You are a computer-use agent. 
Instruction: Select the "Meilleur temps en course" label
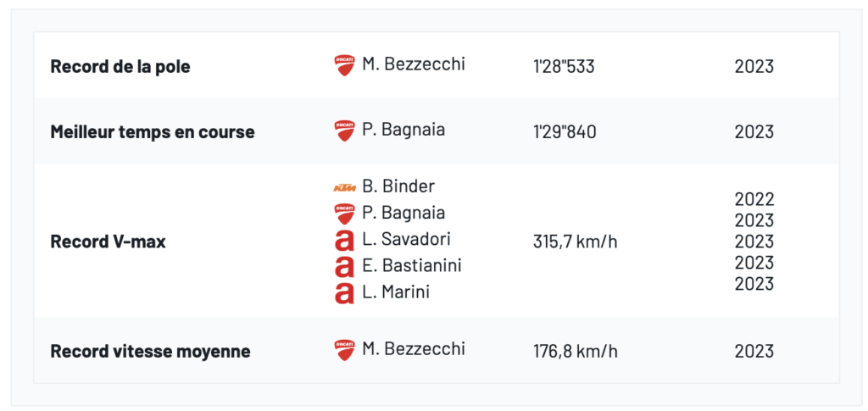coord(153,131)
